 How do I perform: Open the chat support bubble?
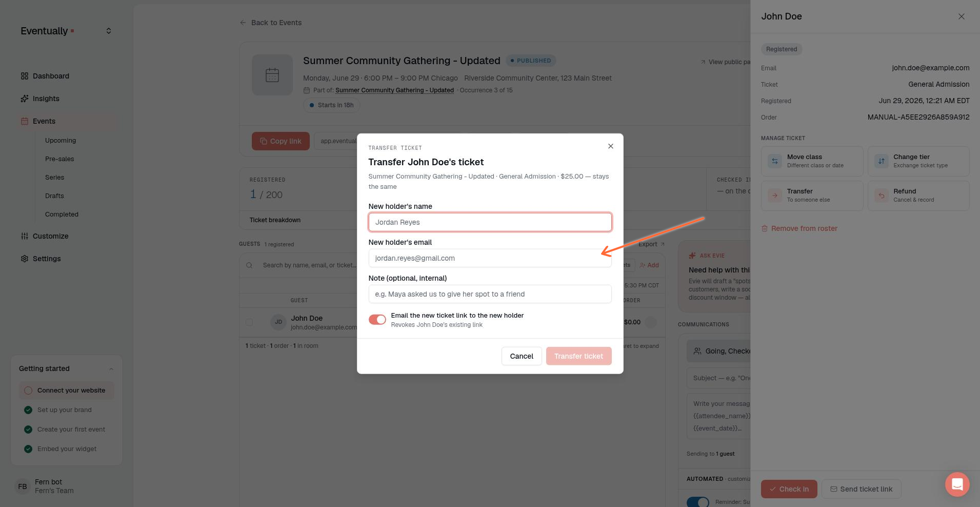(957, 484)
